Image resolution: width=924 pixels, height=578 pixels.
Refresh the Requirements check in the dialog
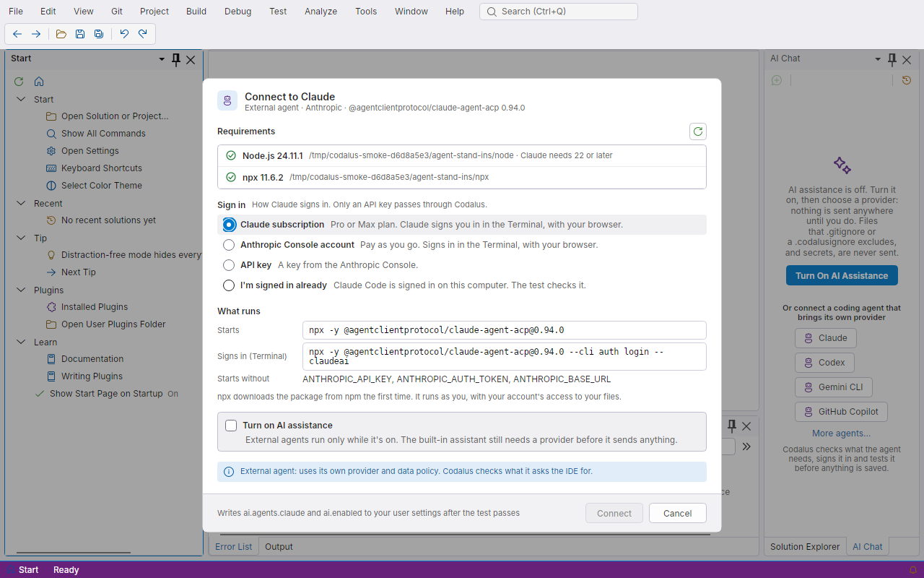tap(697, 131)
